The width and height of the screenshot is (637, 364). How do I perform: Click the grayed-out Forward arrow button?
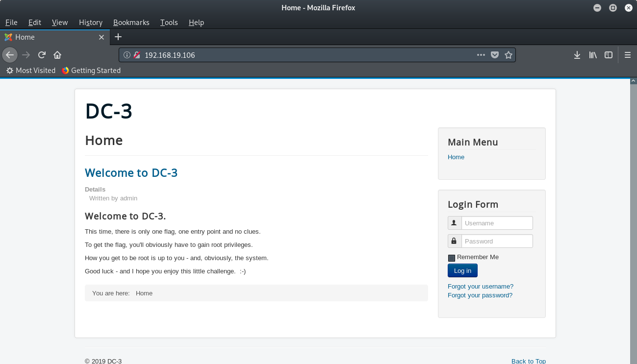[x=26, y=55]
